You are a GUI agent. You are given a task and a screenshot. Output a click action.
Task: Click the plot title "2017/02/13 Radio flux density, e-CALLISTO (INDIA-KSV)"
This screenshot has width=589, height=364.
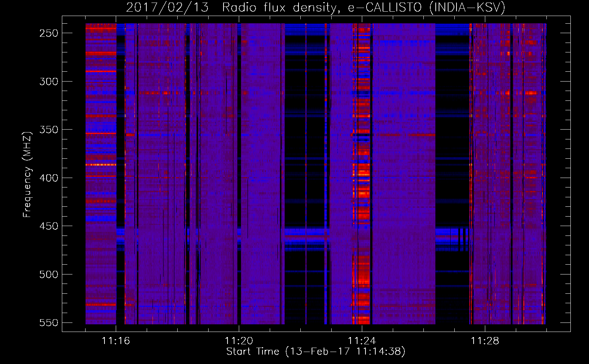tap(316, 8)
